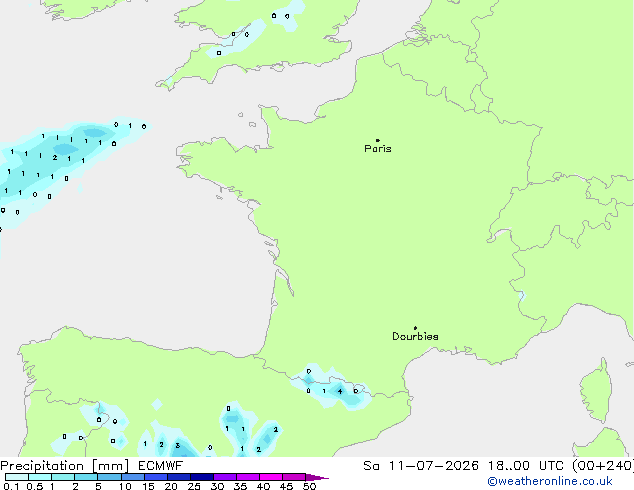Click the ECMWF model name text
Image resolution: width=634 pixels, height=490 pixels.
[x=161, y=466]
